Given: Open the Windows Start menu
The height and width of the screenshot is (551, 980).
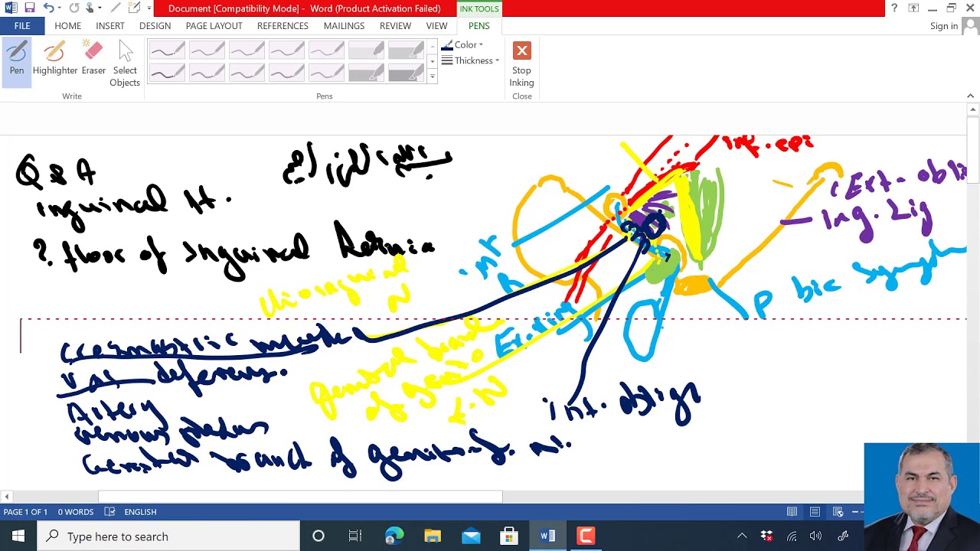Looking at the screenshot, I should coord(18,536).
